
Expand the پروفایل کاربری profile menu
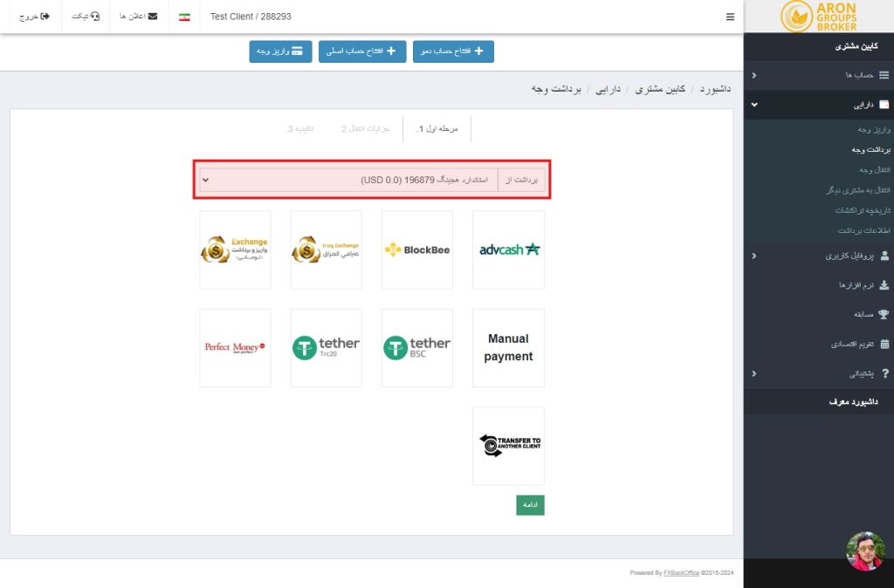point(819,256)
